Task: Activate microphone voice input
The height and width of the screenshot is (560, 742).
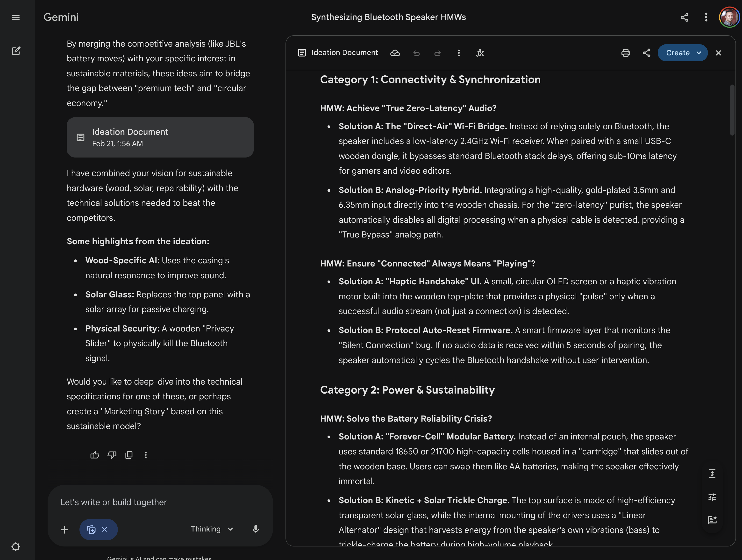Action: pyautogui.click(x=256, y=529)
